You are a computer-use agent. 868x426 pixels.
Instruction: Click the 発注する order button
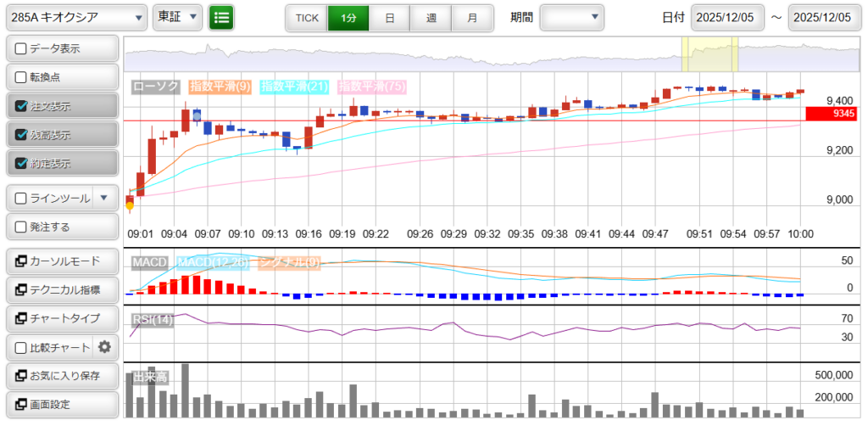point(61,227)
